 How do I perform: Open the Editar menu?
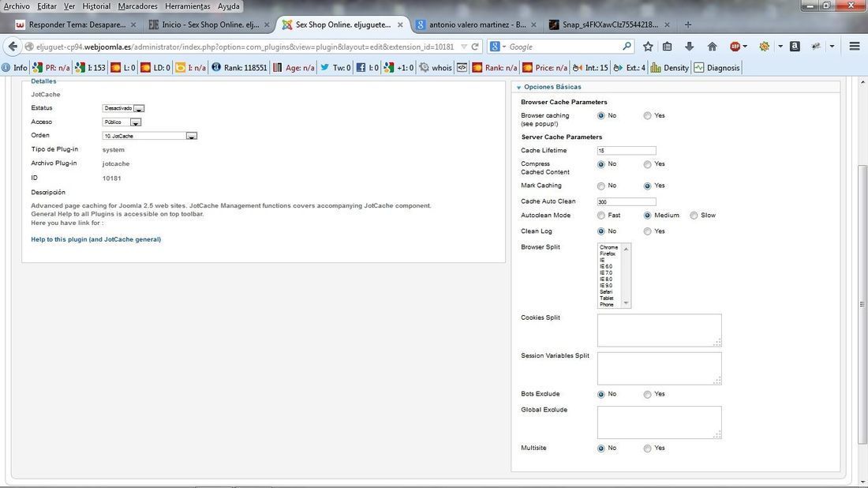pos(47,6)
